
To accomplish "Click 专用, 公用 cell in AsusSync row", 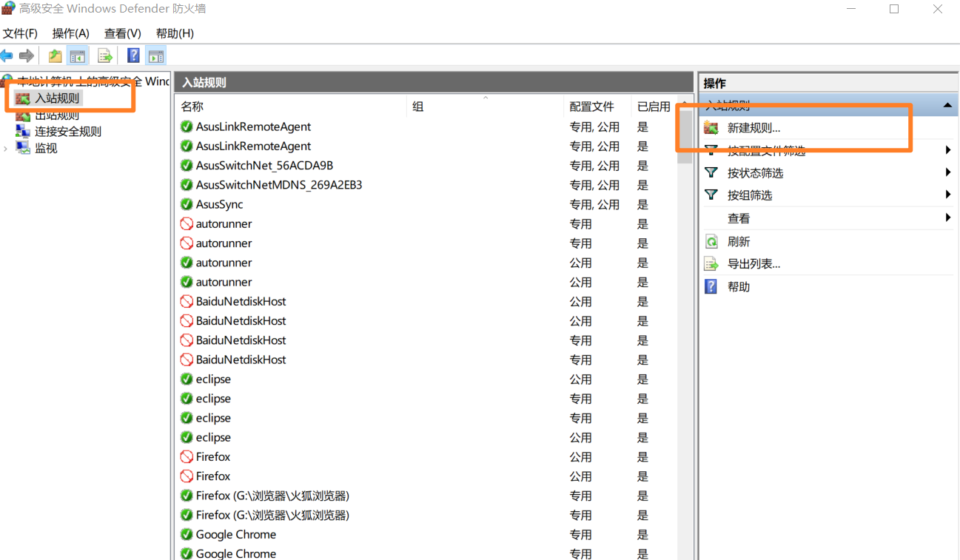I will [x=594, y=204].
